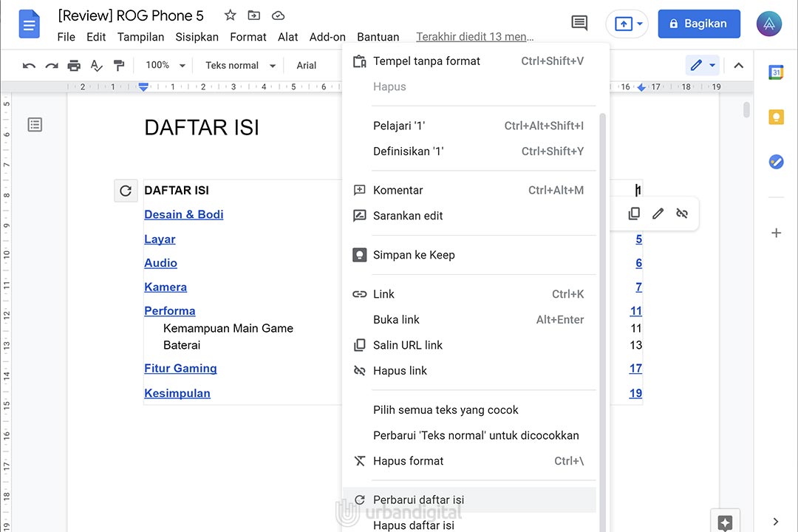Refresh the table of contents via reload icon
Image resolution: width=798 pixels, height=532 pixels.
(126, 191)
